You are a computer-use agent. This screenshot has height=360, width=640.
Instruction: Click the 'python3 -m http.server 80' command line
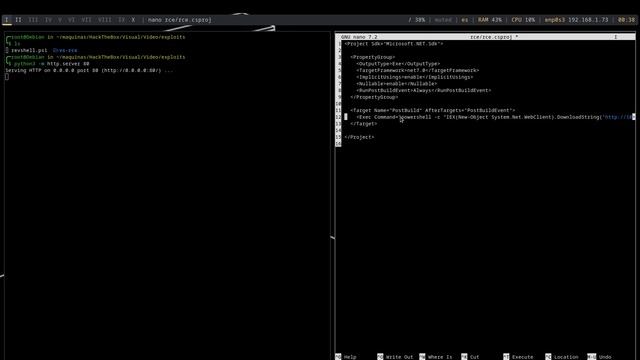pyautogui.click(x=51, y=64)
